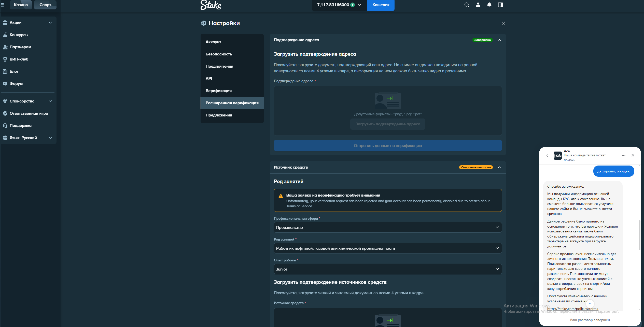
Task: Click the Завершено status badge
Action: 482,40
